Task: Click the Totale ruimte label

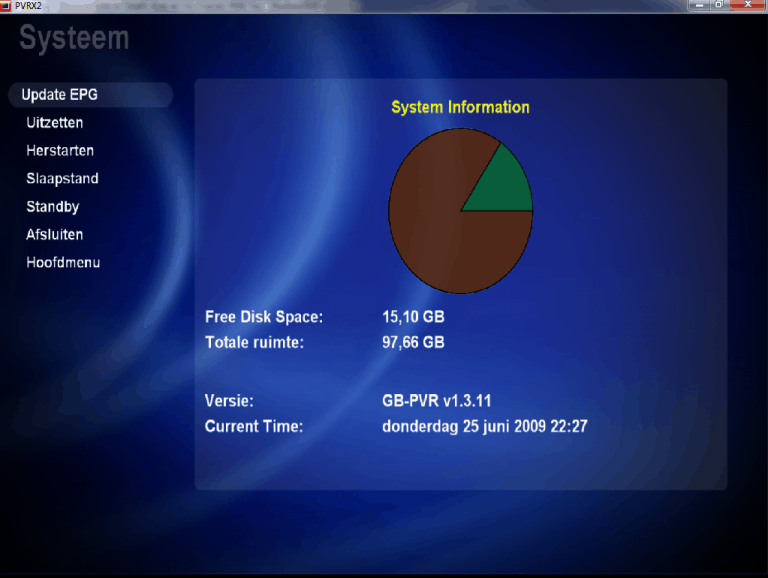Action: [254, 342]
